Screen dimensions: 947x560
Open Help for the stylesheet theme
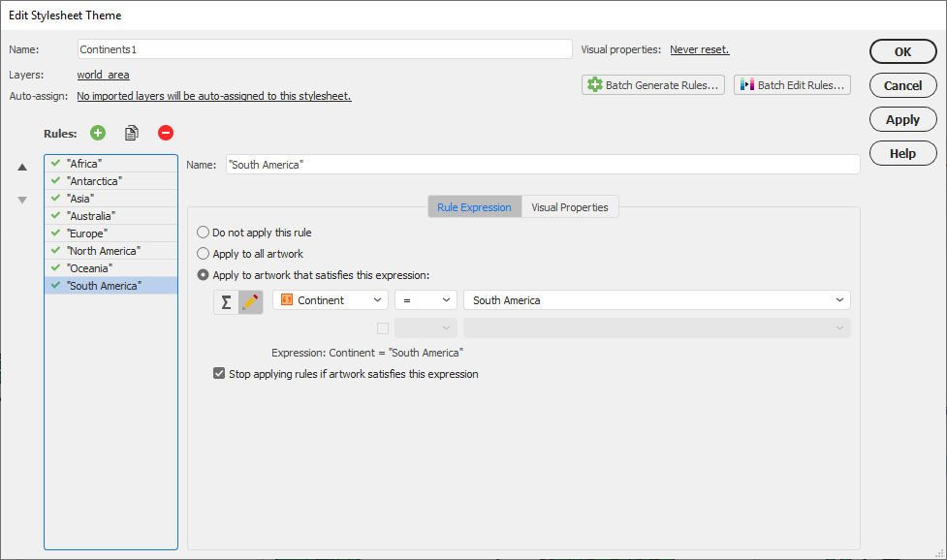click(x=903, y=153)
